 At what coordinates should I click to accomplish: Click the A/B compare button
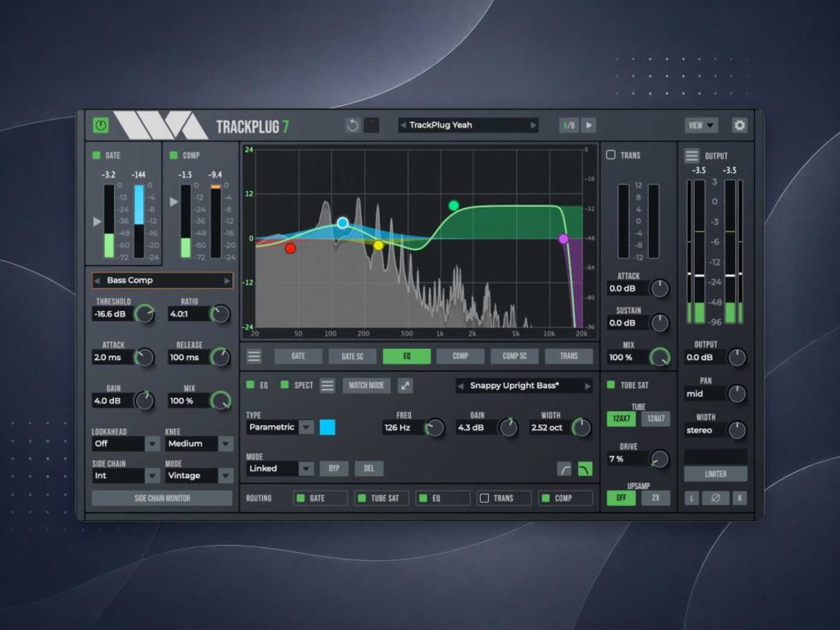(569, 126)
